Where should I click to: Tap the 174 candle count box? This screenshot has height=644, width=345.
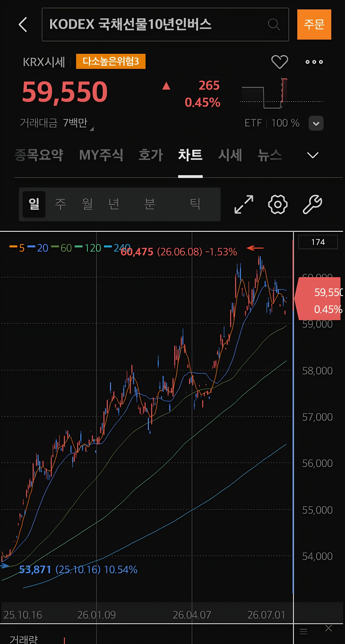[x=318, y=242]
